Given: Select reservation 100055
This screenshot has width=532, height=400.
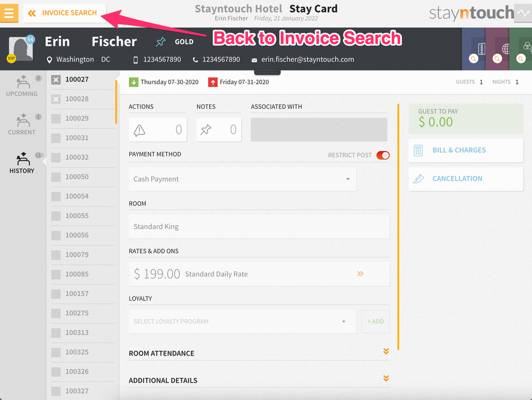Looking at the screenshot, I should [83, 216].
